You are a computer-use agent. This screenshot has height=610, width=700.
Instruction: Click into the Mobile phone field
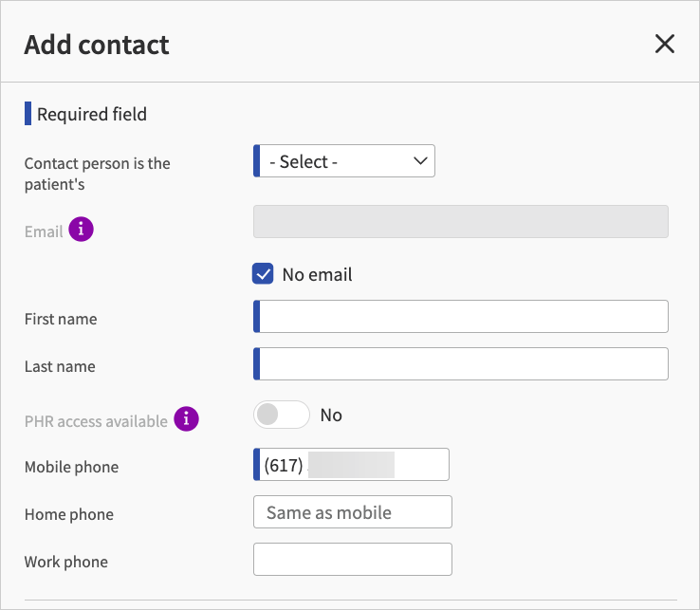(x=353, y=465)
